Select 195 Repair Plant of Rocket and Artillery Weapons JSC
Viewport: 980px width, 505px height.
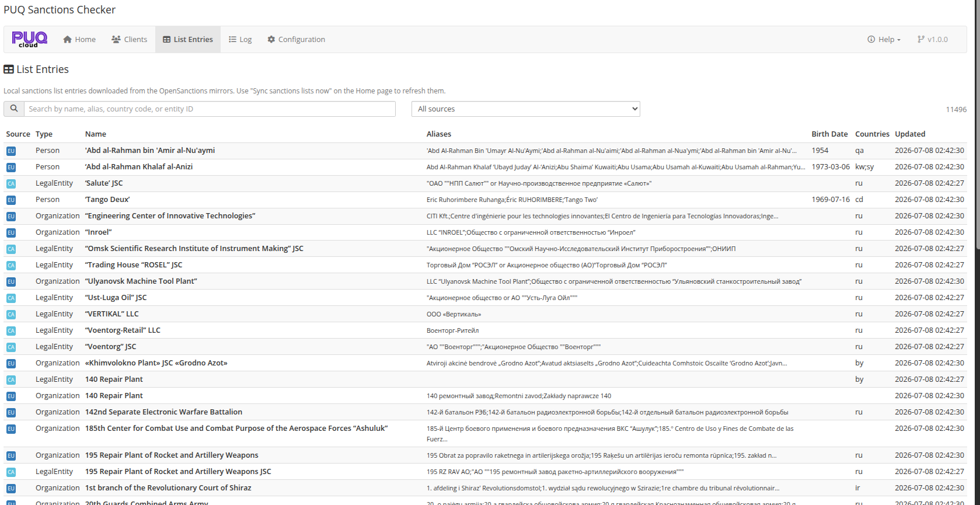point(178,471)
